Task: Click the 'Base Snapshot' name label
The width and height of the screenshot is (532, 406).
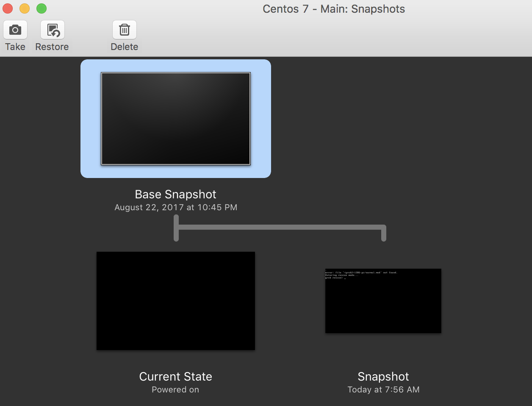Action: pos(176,194)
